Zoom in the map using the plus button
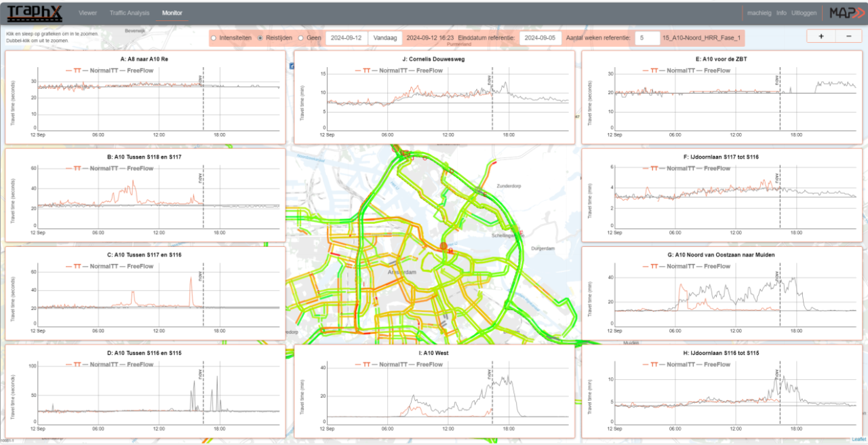The image size is (868, 445). [821, 35]
